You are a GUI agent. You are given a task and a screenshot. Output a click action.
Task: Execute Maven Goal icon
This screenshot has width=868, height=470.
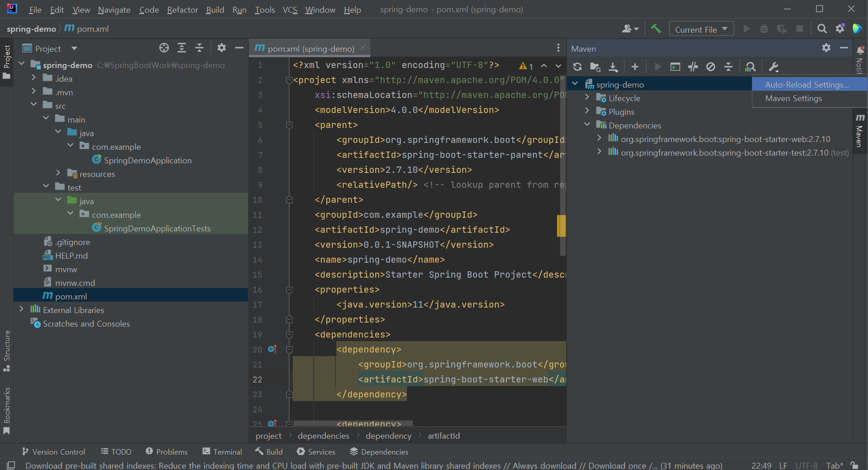[675, 67]
